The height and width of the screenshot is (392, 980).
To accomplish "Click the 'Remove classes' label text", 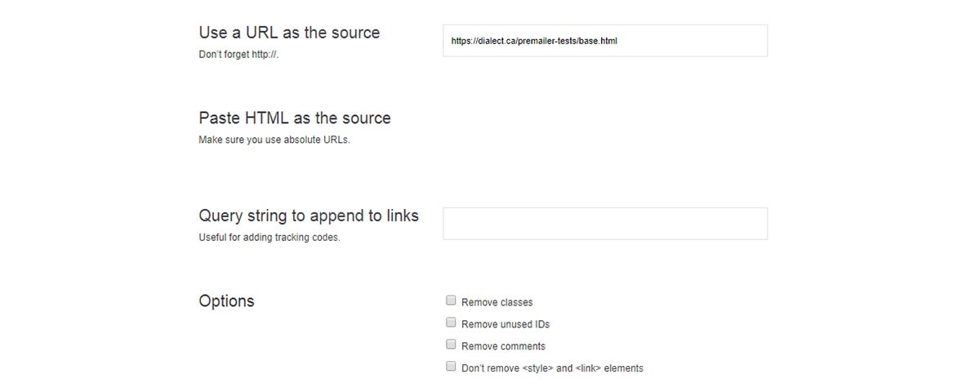I will point(497,302).
